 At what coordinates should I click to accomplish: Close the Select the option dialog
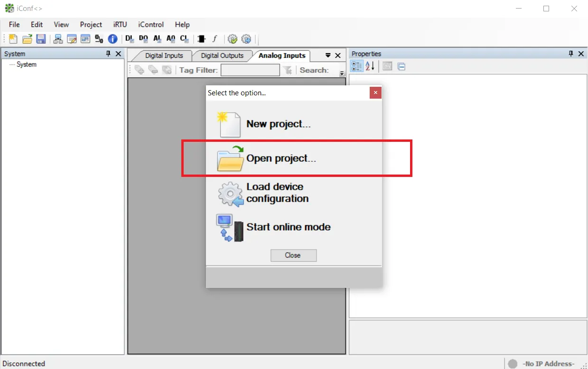pyautogui.click(x=375, y=93)
